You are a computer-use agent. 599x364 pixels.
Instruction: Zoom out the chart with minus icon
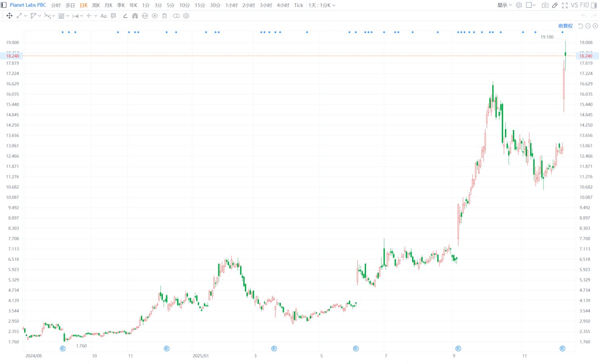[588, 26]
